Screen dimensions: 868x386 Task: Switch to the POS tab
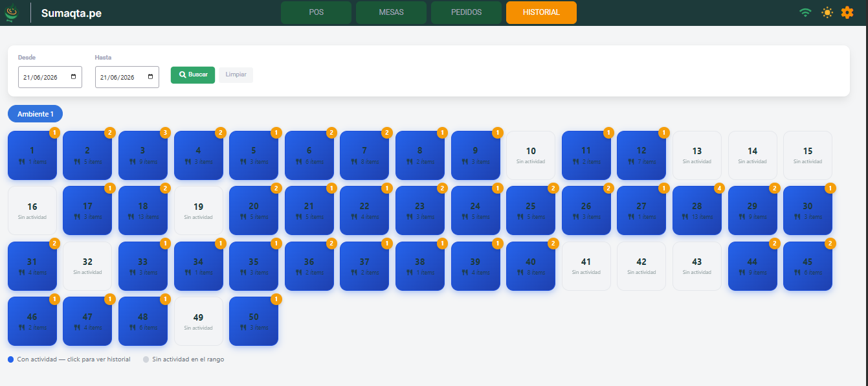(x=316, y=12)
